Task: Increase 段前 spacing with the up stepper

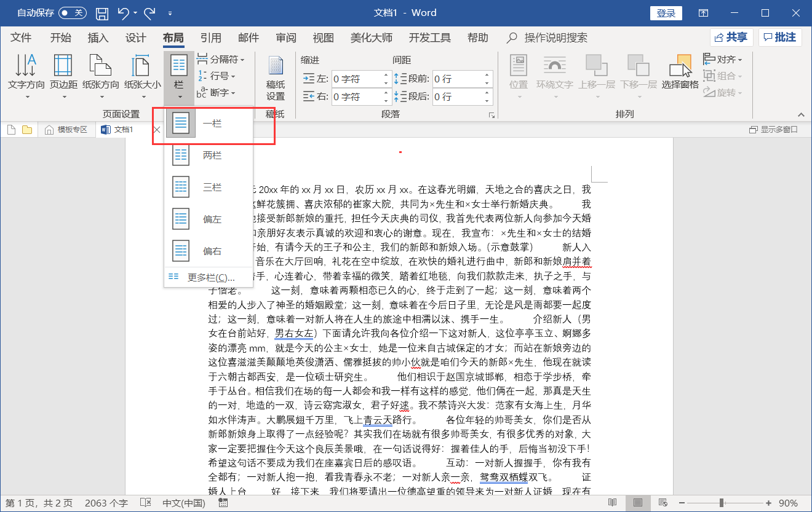Action: [486, 74]
